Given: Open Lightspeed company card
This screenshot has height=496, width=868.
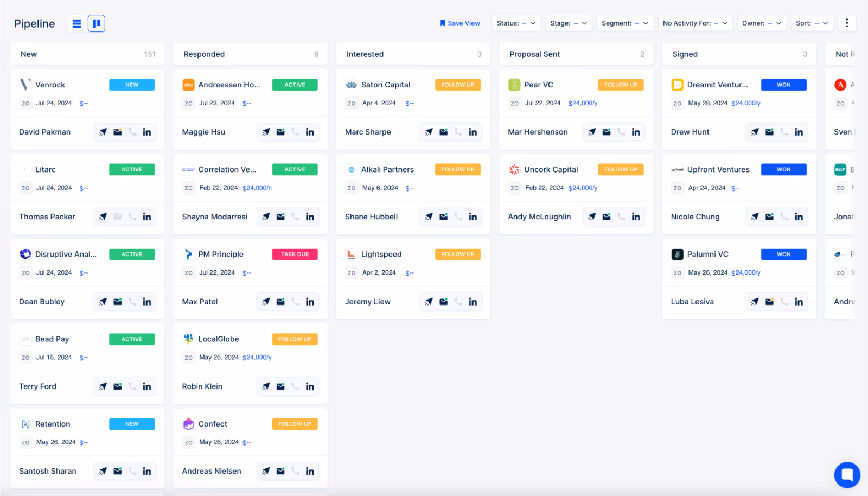Looking at the screenshot, I should [x=413, y=279].
